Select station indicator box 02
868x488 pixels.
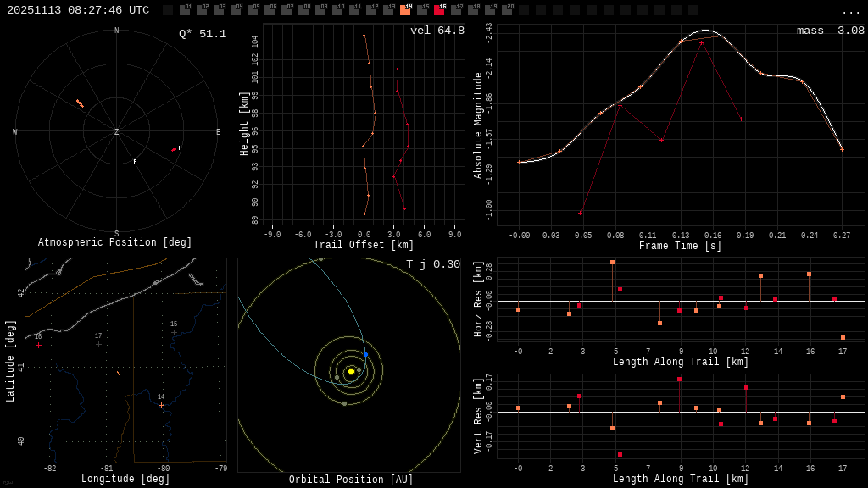202,10
